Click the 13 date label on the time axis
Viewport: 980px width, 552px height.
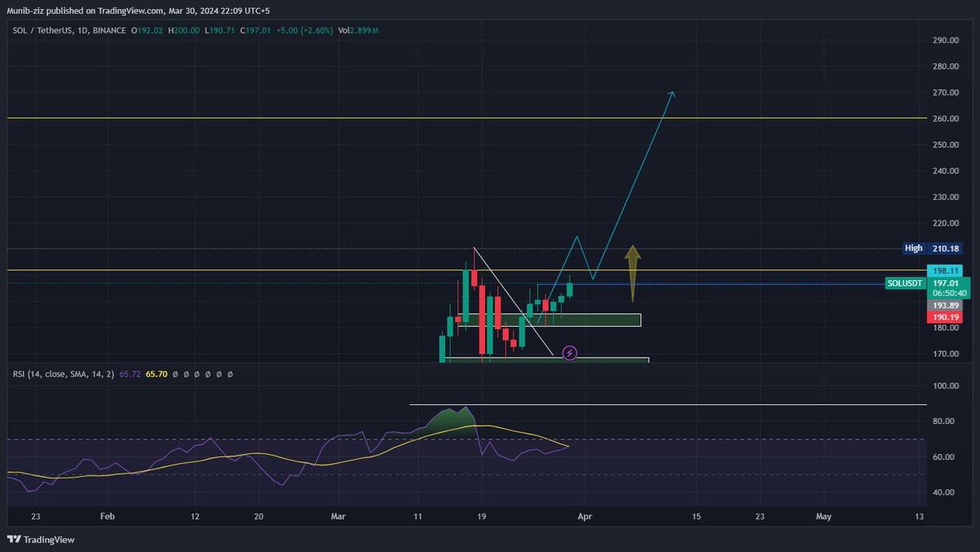(x=919, y=516)
